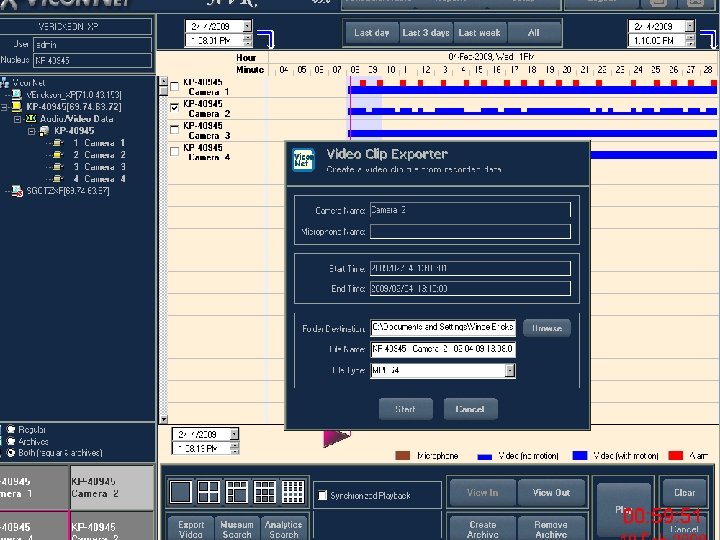Screen dimensions: 720x540
Task: Adjust the left start time spinner
Action: 247,40
